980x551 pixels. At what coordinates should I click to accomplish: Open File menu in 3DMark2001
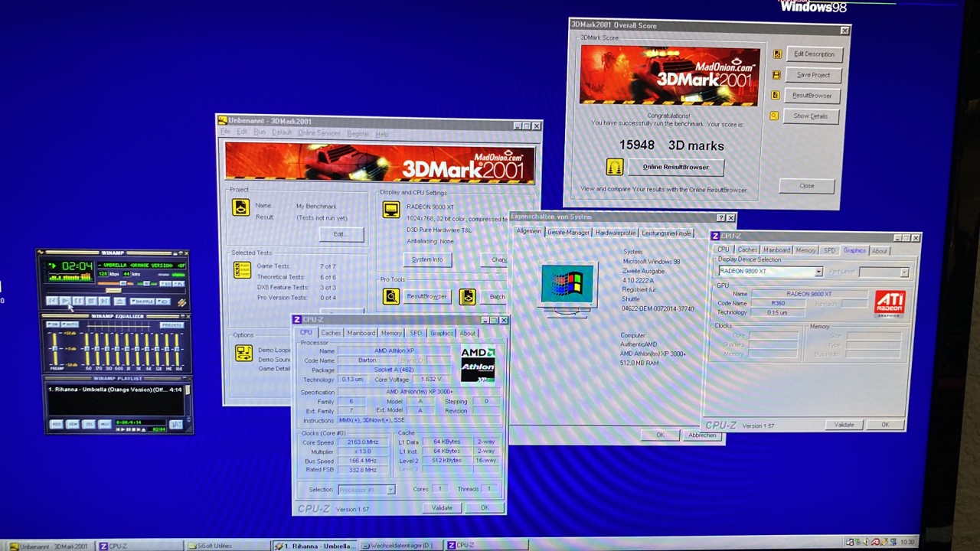(x=226, y=132)
